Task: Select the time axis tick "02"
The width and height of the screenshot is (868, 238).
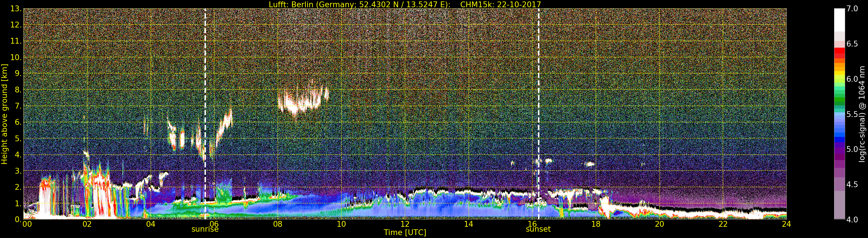Action: pos(87,224)
